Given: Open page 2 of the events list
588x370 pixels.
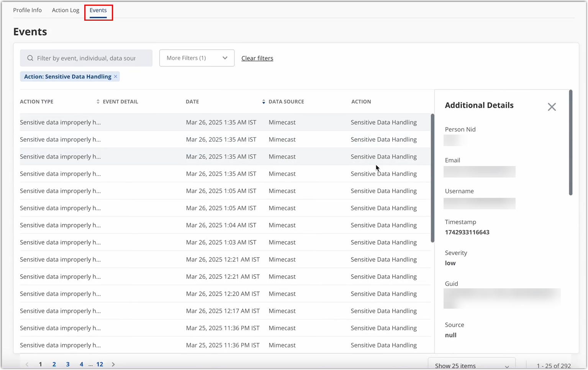Looking at the screenshot, I should click(54, 364).
